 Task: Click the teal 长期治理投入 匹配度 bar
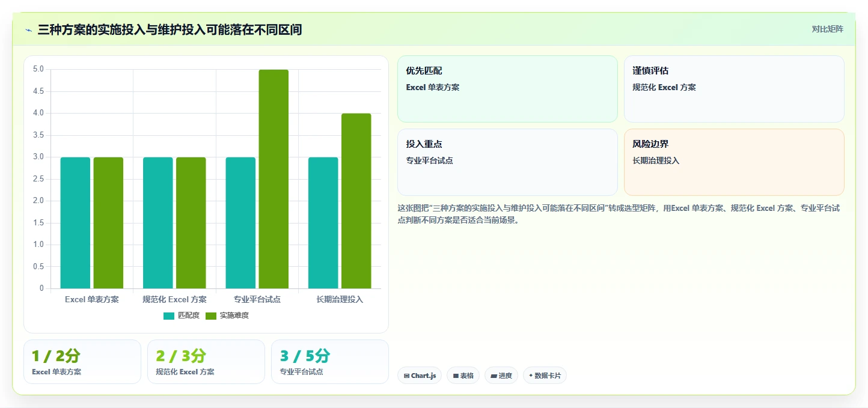point(323,223)
